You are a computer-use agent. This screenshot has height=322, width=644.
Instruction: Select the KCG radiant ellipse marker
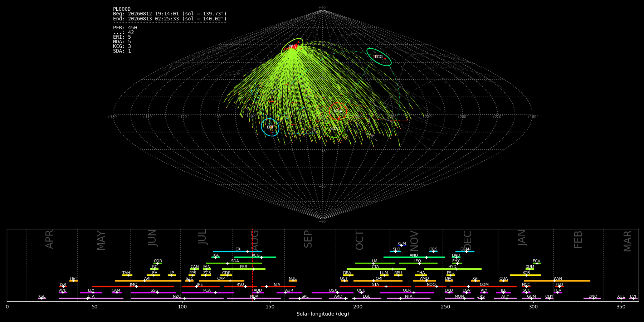[x=379, y=57]
